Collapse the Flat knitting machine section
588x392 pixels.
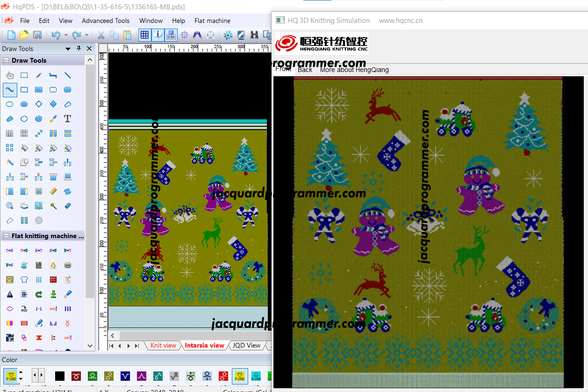tap(7, 236)
